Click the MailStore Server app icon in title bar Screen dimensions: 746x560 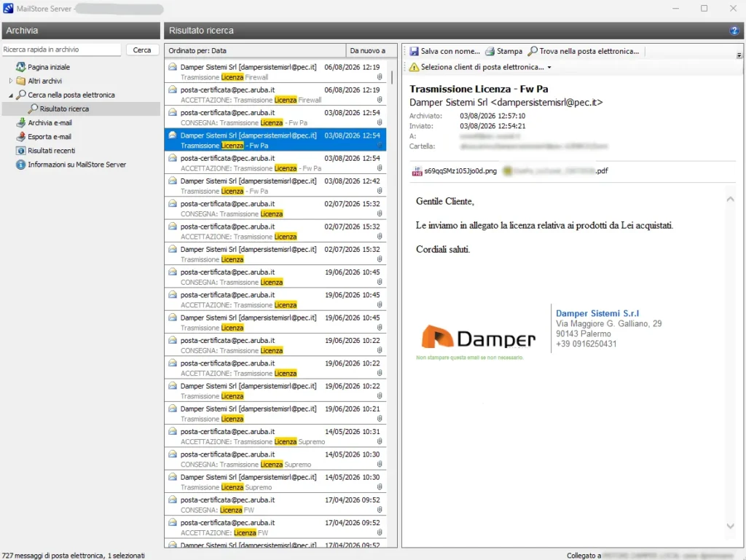8,8
